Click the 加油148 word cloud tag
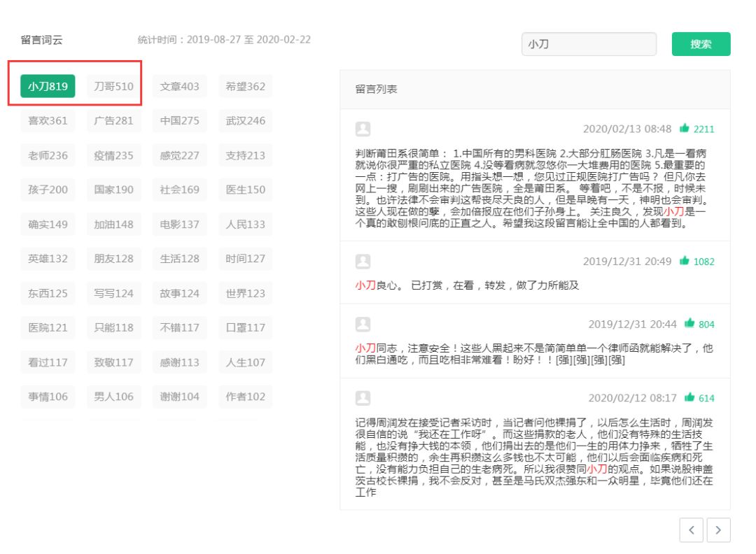The width and height of the screenshot is (756, 554). 113,224
